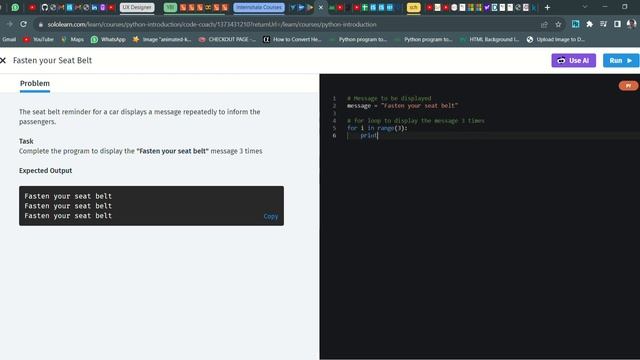Screen dimensions: 640x360
Task: Click the Use AI button
Action: click(x=573, y=60)
